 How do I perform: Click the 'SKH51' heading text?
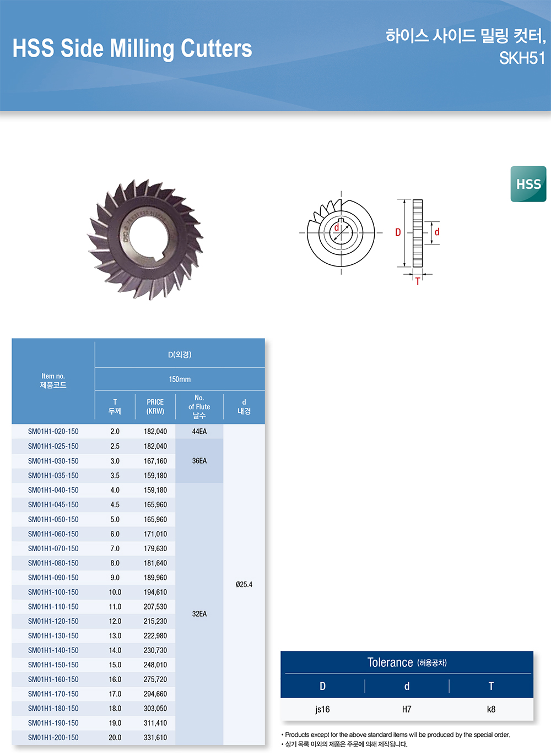[522, 58]
